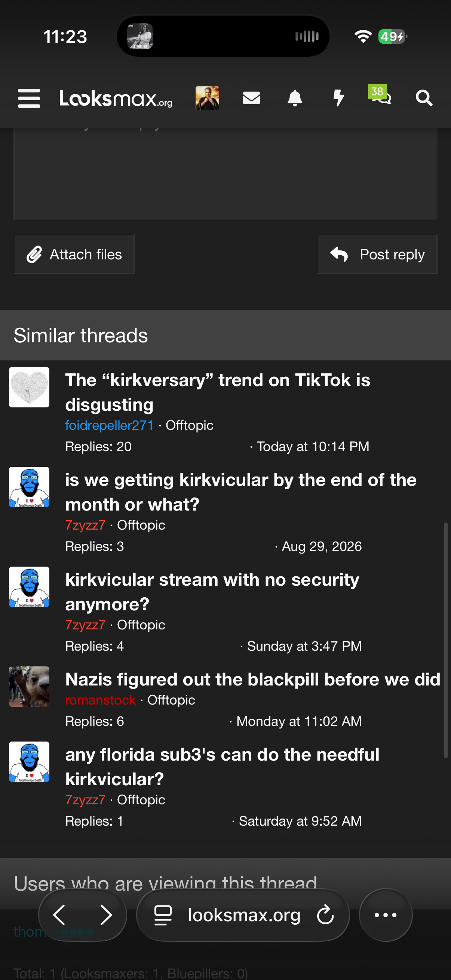The width and height of the screenshot is (451, 980).
Task: Go back with Safari back arrow
Action: tap(59, 915)
